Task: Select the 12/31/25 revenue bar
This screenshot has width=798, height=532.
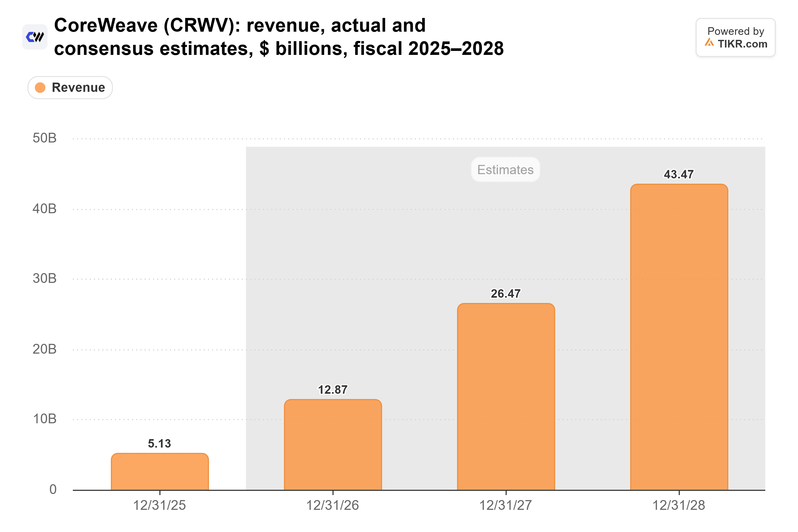Action: (x=160, y=472)
